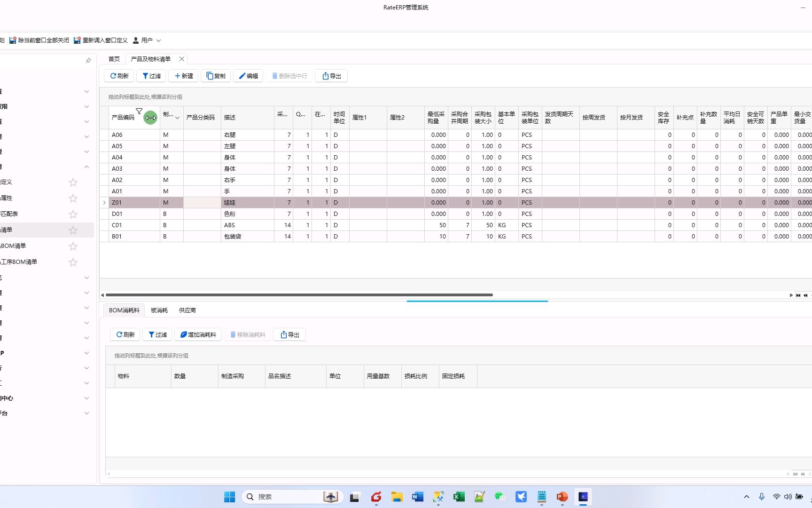The height and width of the screenshot is (508, 812).
Task: Click the pin icon on sidebar panel
Action: point(88,60)
